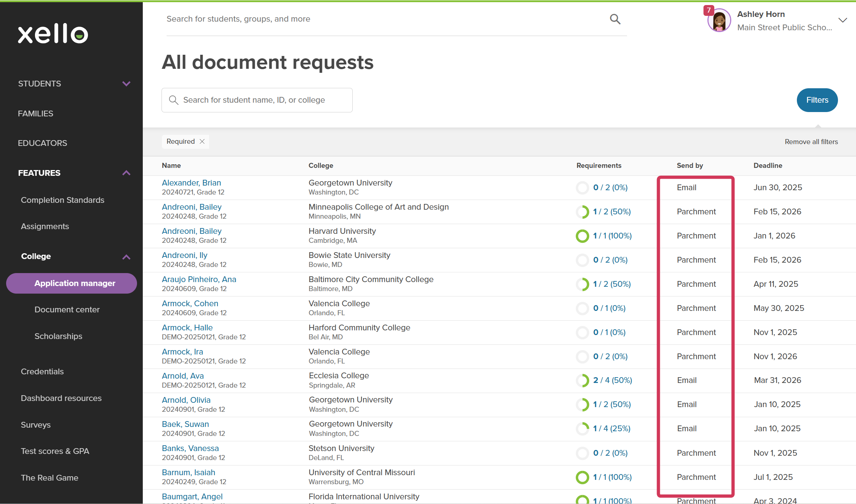Open the Filters button
This screenshot has width=856, height=504.
click(x=817, y=100)
